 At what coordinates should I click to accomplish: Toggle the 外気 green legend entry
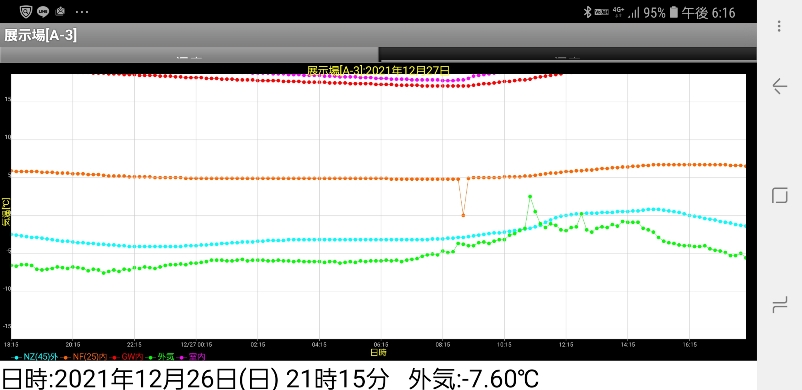point(161,356)
